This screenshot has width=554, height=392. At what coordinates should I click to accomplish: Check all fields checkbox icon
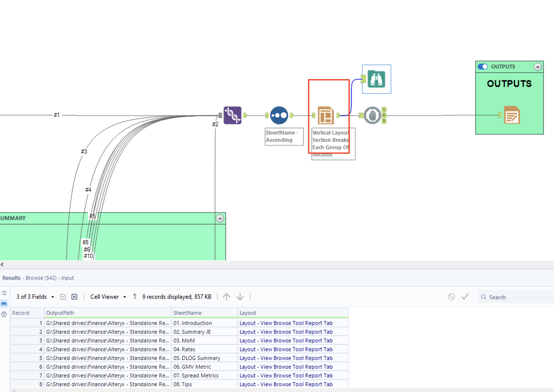[x=63, y=297]
